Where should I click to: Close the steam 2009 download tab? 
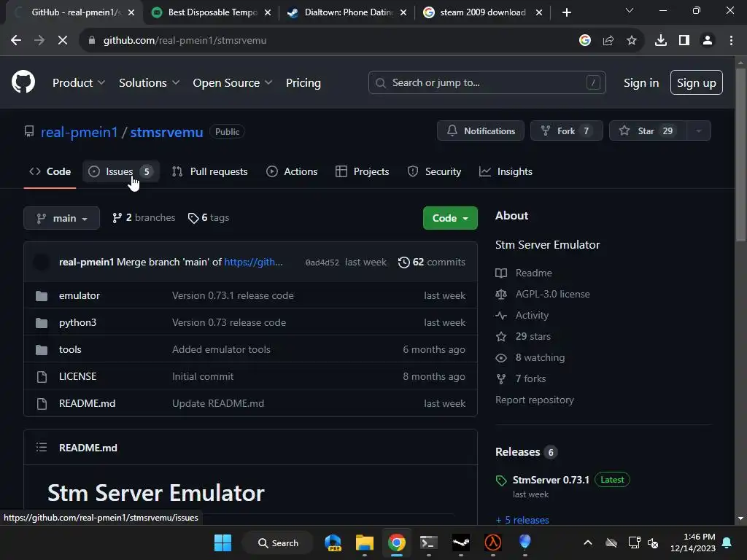pyautogui.click(x=539, y=12)
